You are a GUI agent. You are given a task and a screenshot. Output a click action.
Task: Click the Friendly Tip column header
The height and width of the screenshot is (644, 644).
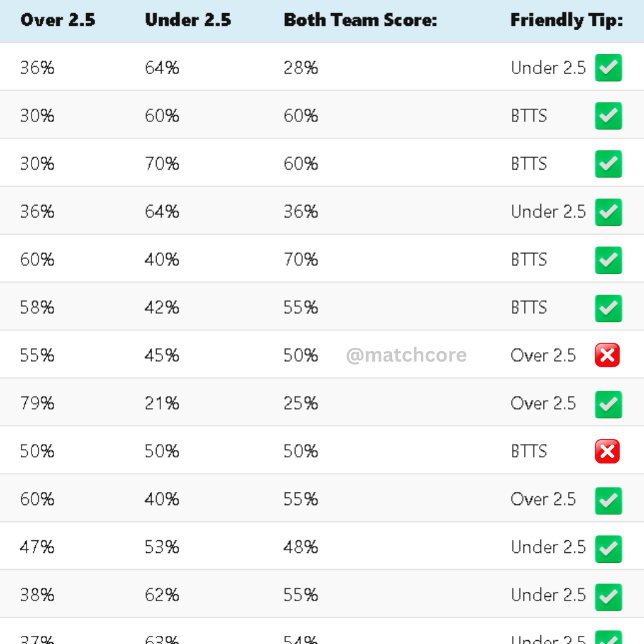tap(567, 21)
